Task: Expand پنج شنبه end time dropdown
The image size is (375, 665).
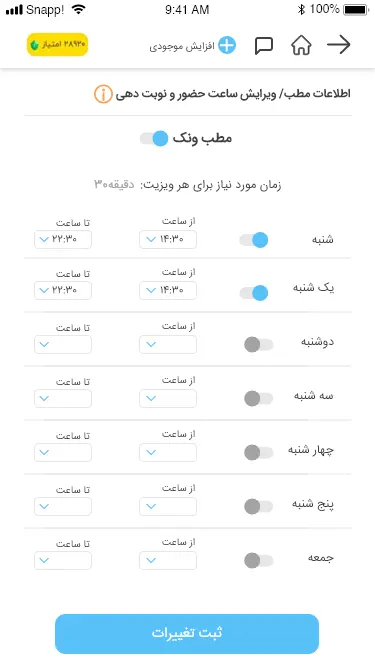Action: click(63, 506)
